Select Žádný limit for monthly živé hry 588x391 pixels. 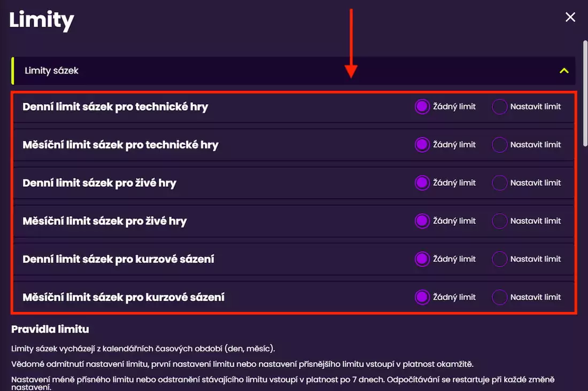click(422, 221)
